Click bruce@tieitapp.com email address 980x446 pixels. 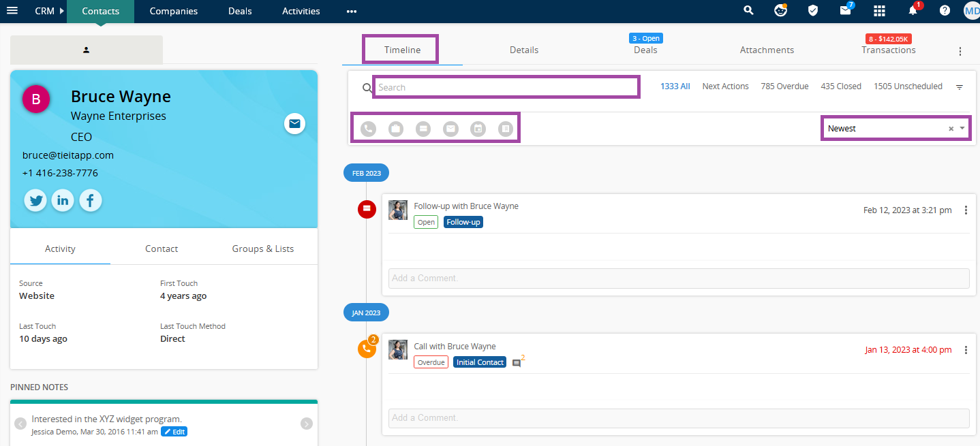tap(68, 155)
